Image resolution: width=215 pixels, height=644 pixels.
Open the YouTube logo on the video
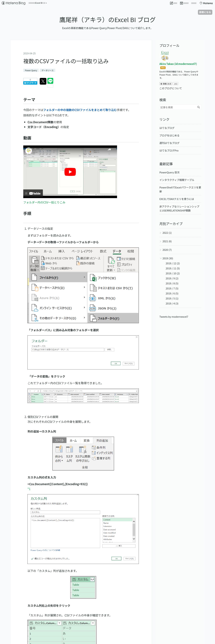(x=35, y=193)
